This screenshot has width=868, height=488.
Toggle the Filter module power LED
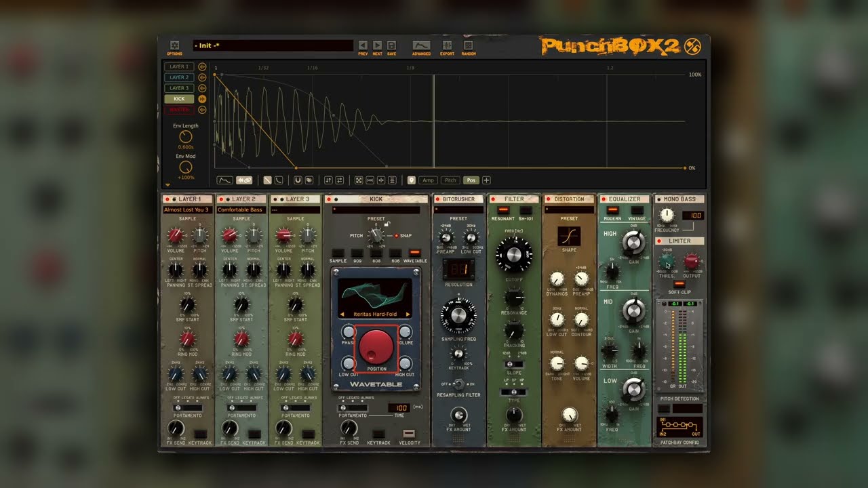coord(493,199)
